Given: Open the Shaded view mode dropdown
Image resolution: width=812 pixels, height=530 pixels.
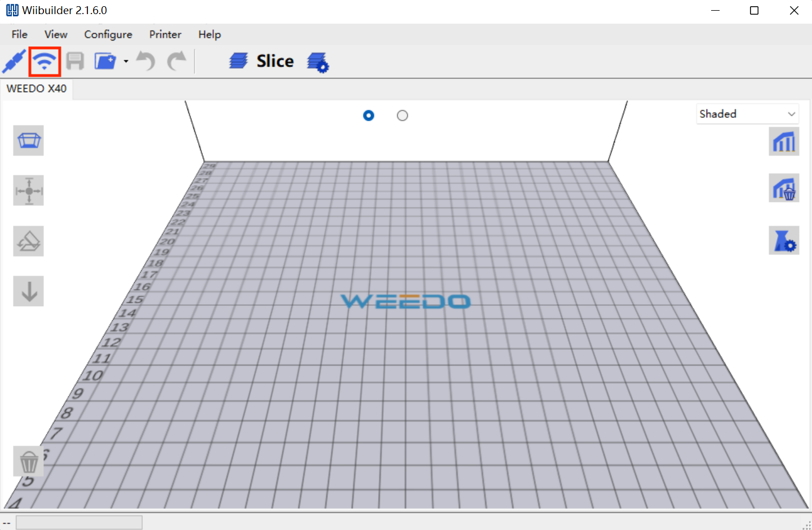Looking at the screenshot, I should (x=748, y=114).
